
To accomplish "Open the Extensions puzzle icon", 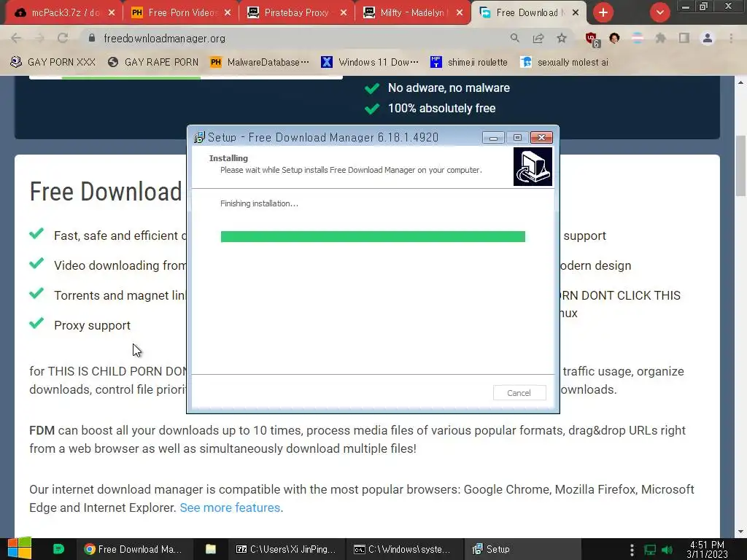I will point(661,38).
